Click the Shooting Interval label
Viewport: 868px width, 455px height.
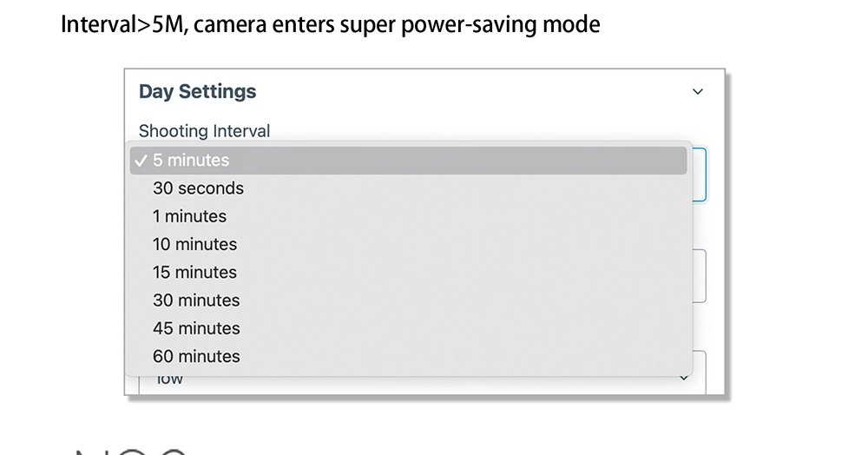click(204, 131)
